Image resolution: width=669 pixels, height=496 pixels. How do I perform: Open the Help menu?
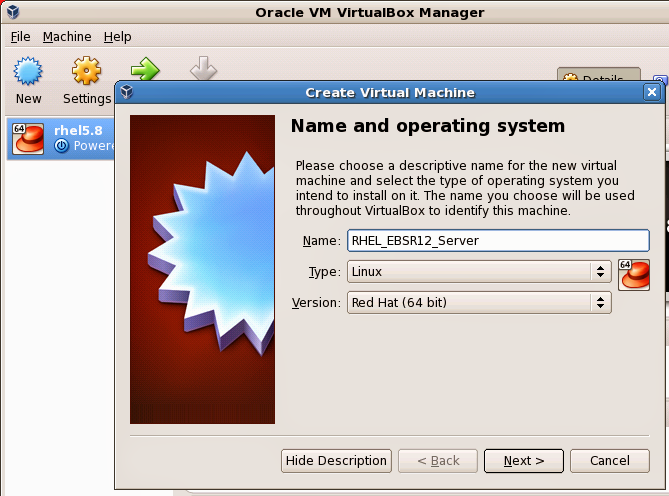[117, 37]
